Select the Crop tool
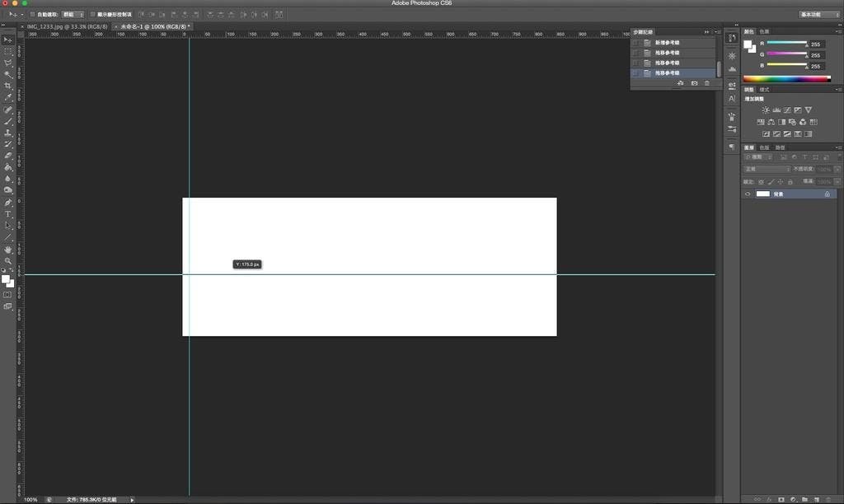Screen dimensions: 844x504 [8, 86]
